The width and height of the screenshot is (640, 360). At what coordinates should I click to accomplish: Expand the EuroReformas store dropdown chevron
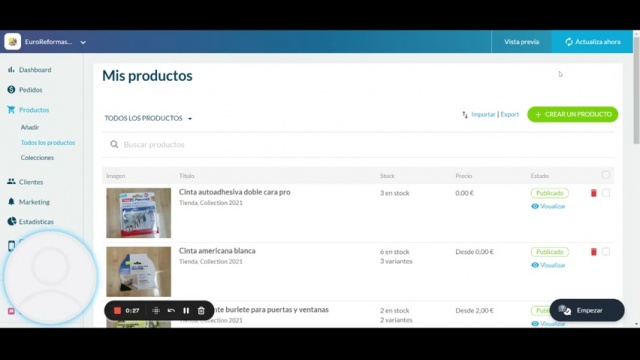(x=83, y=42)
